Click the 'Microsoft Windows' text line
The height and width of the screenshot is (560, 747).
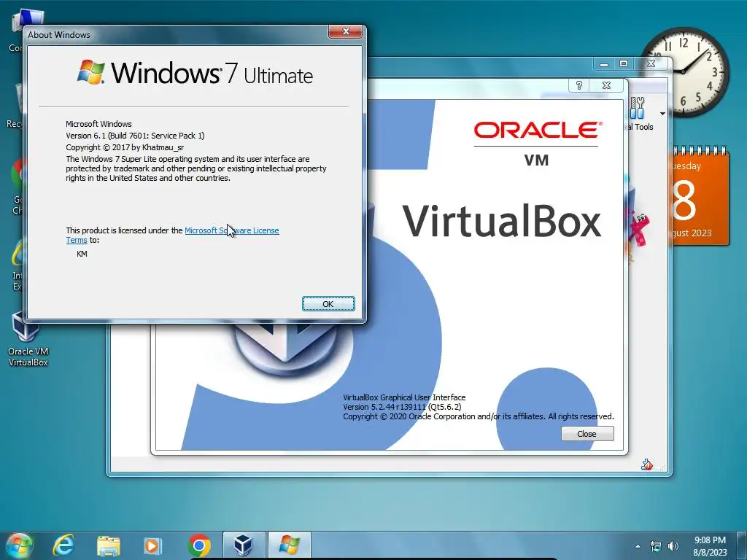point(98,124)
